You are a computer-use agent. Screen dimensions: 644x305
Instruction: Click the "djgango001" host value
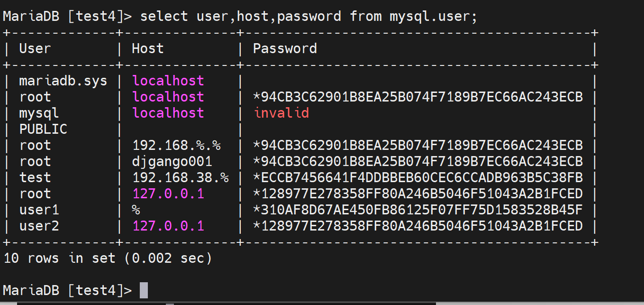click(172, 161)
